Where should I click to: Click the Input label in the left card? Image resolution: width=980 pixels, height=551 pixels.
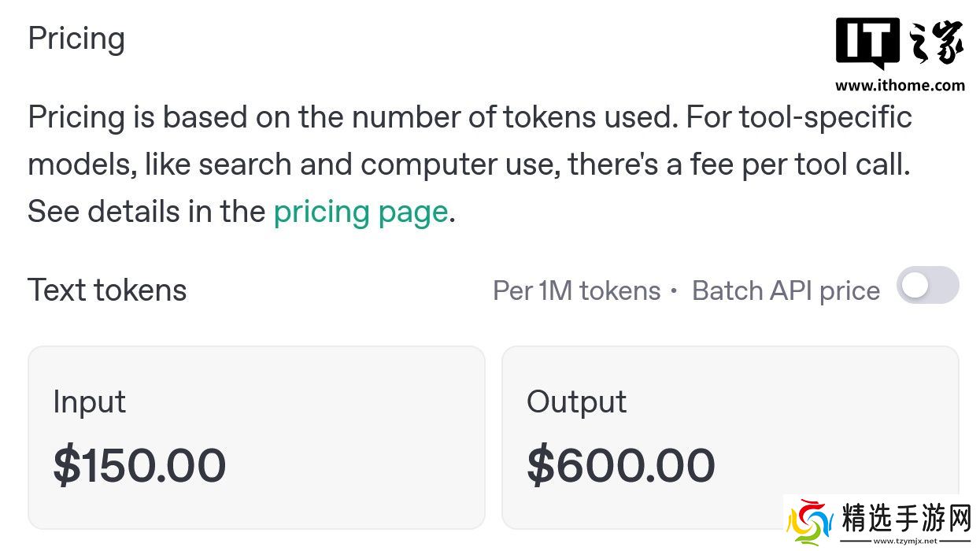pyautogui.click(x=89, y=402)
